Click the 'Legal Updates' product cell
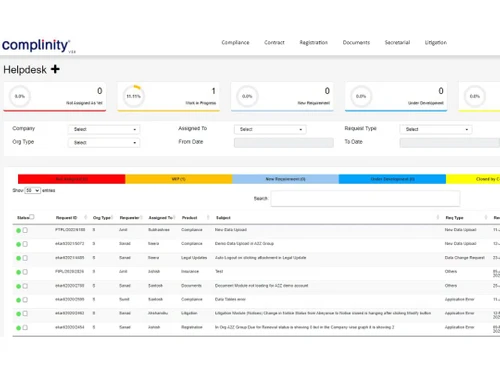Image resolution: width=500 pixels, height=375 pixels. (x=194, y=258)
